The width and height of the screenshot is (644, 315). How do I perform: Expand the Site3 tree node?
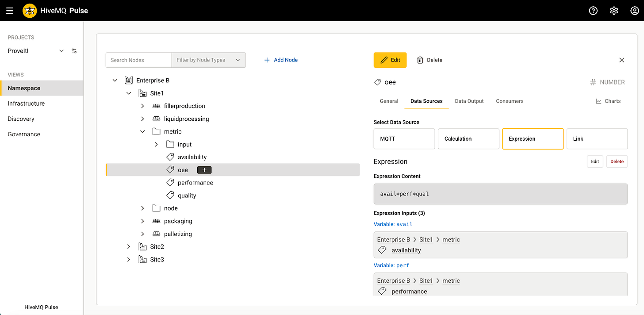[129, 260]
